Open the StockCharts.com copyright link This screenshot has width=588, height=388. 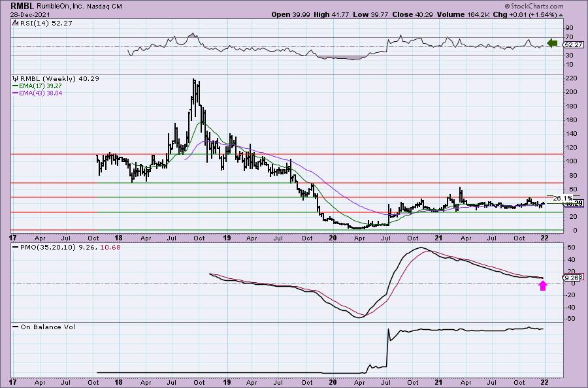[534, 6]
